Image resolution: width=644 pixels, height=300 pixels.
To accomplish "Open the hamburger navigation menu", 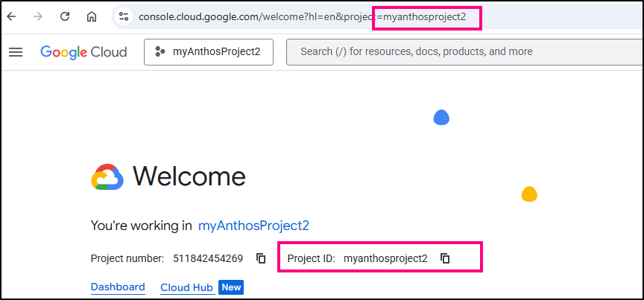I will click(16, 52).
